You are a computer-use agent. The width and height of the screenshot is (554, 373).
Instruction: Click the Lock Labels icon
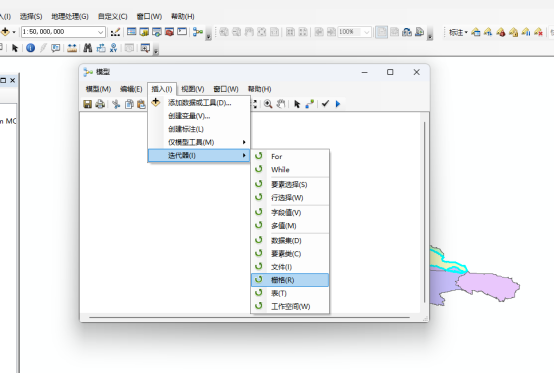click(x=513, y=32)
